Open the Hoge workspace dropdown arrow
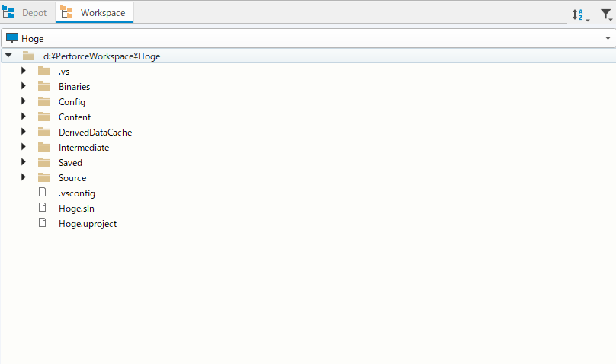 [x=608, y=38]
